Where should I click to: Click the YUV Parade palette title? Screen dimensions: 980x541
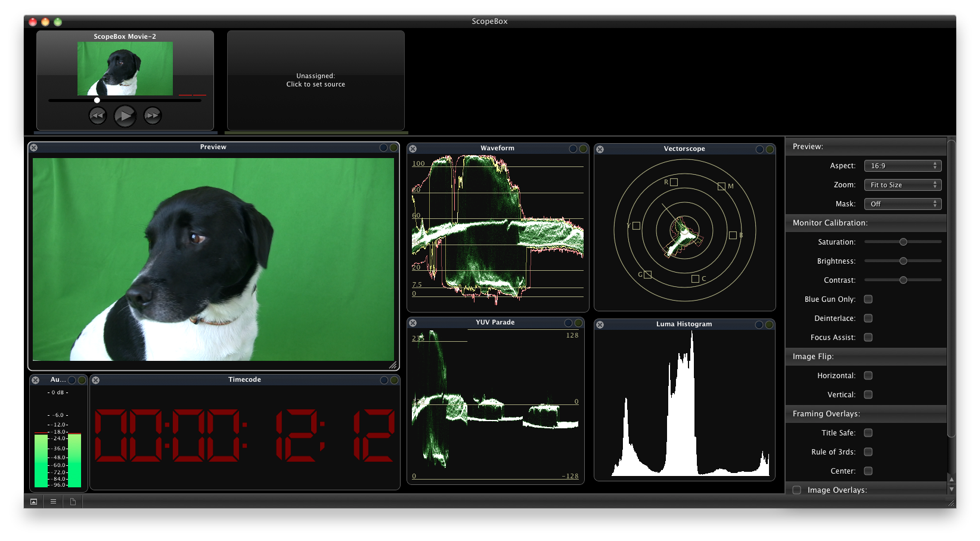coord(495,323)
